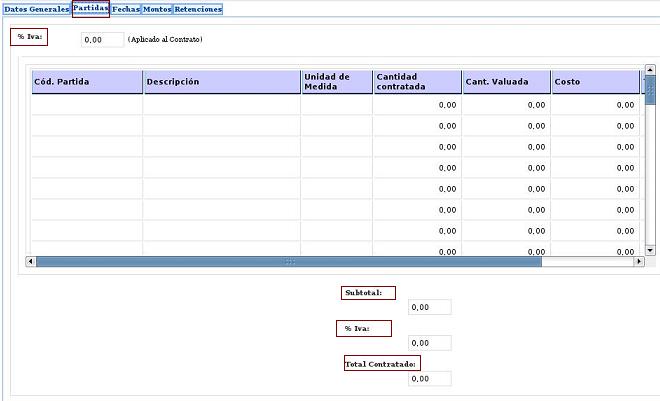Click the Cant. Valuada column header
The height and width of the screenshot is (401, 660).
coord(506,81)
